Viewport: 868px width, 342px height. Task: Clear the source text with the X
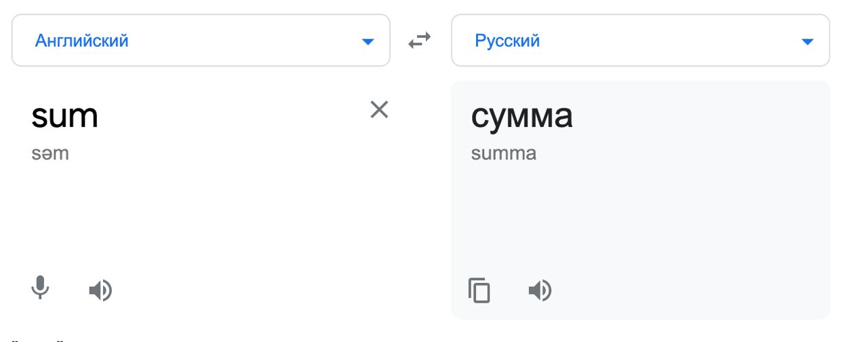coord(378,109)
